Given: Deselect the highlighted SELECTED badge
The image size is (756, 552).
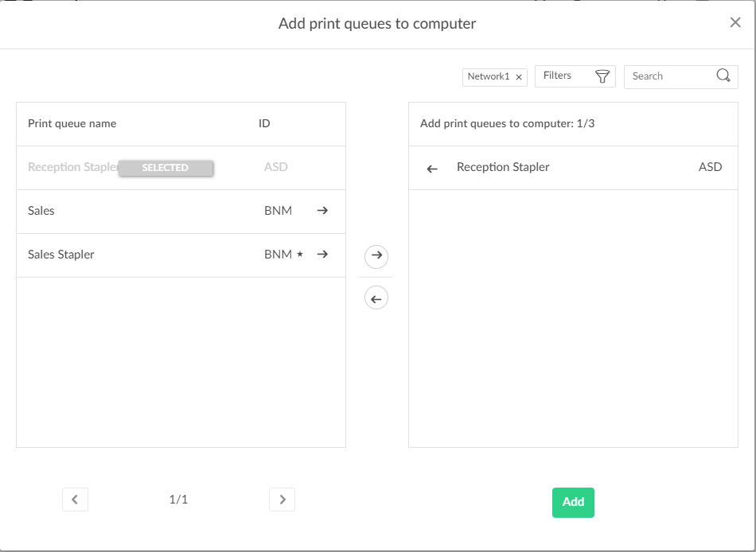Looking at the screenshot, I should [166, 168].
